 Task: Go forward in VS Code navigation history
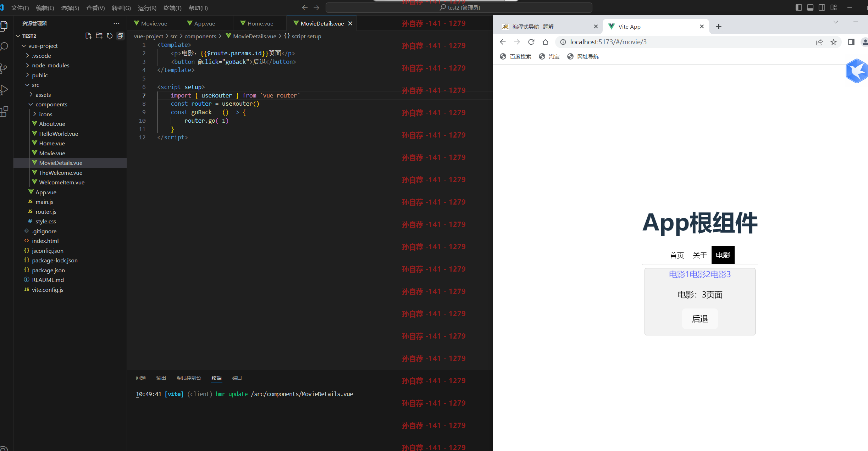point(316,7)
